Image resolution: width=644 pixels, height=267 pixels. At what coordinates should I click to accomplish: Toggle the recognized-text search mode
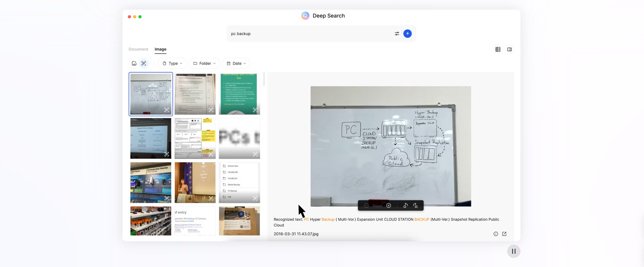point(144,64)
